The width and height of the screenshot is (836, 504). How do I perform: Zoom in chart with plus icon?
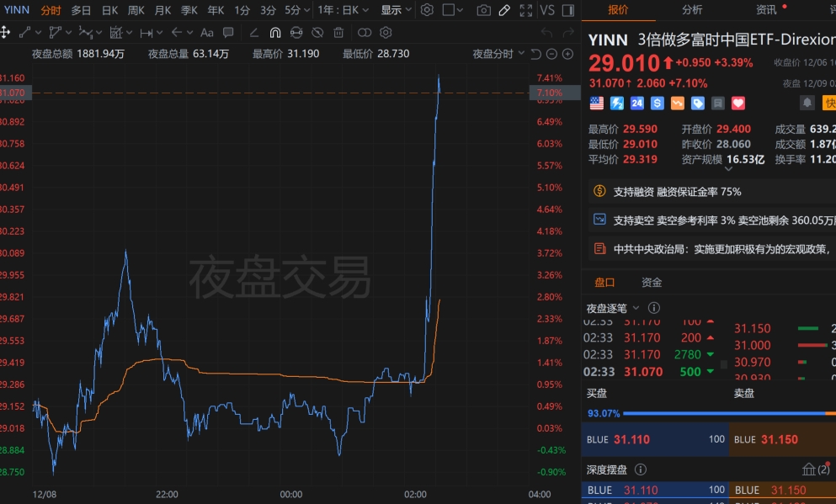(568, 54)
